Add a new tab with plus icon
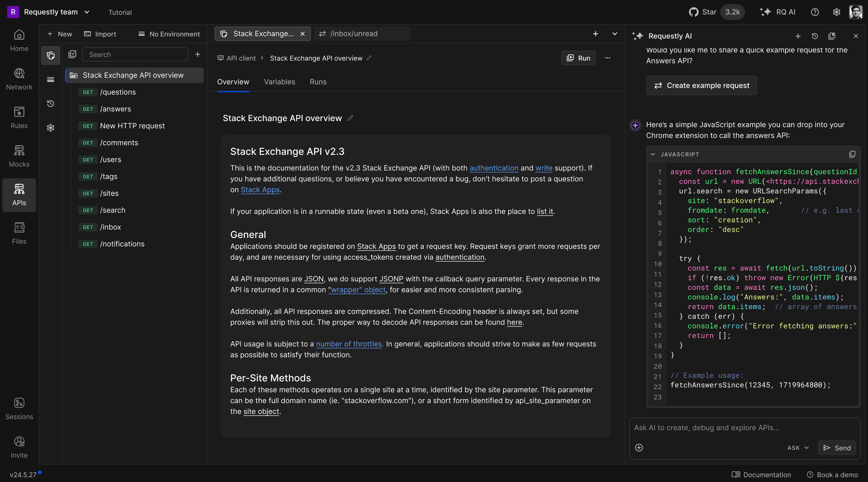This screenshot has width=868, height=482. coord(596,34)
